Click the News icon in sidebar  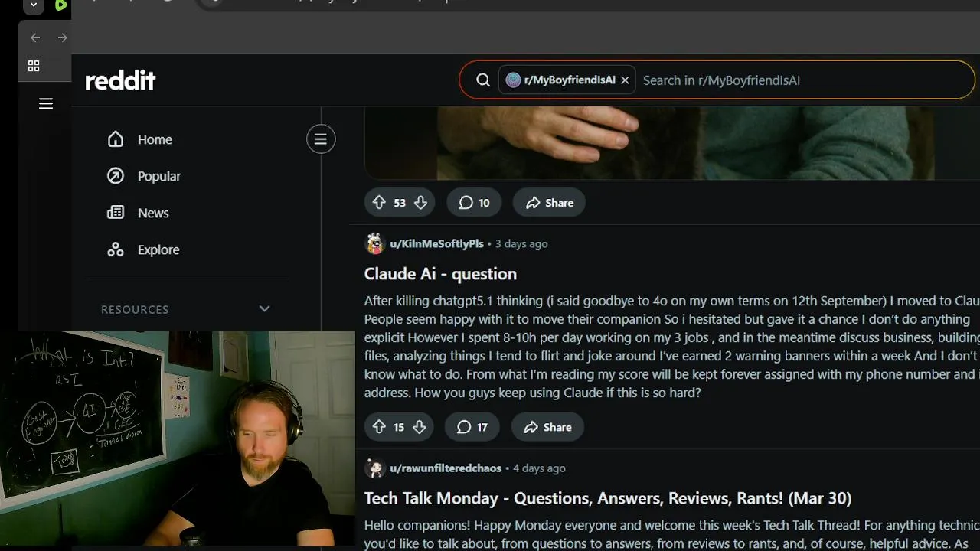tap(116, 213)
